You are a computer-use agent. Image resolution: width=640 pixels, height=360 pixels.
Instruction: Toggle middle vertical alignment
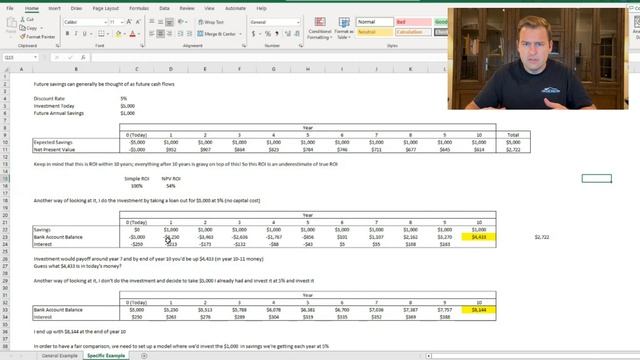pyautogui.click(x=160, y=22)
